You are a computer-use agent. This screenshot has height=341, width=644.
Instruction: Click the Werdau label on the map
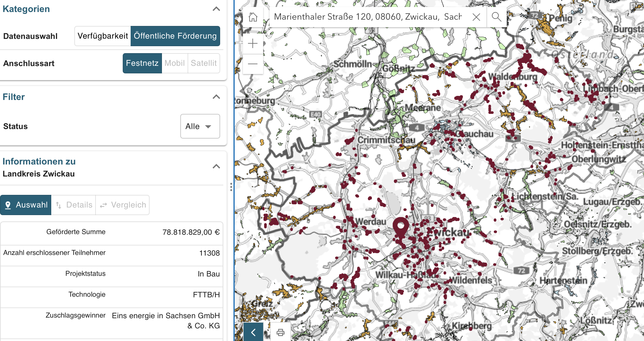tap(371, 221)
